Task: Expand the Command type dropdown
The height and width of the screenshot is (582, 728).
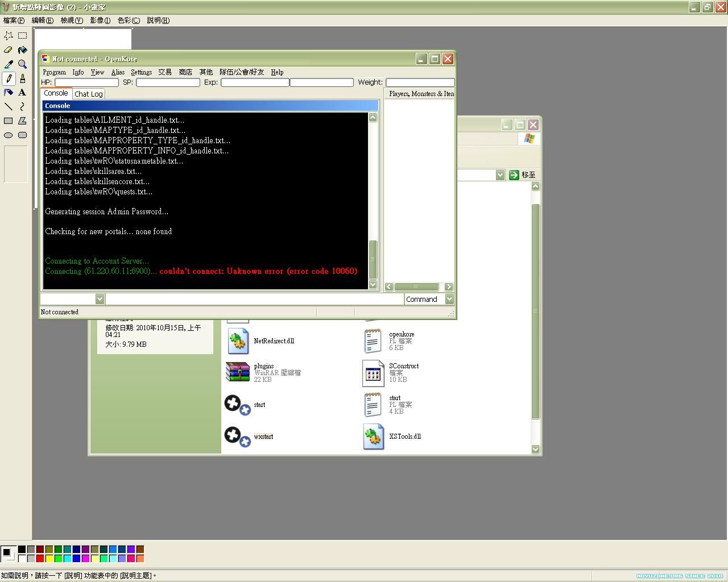Action: 449,299
